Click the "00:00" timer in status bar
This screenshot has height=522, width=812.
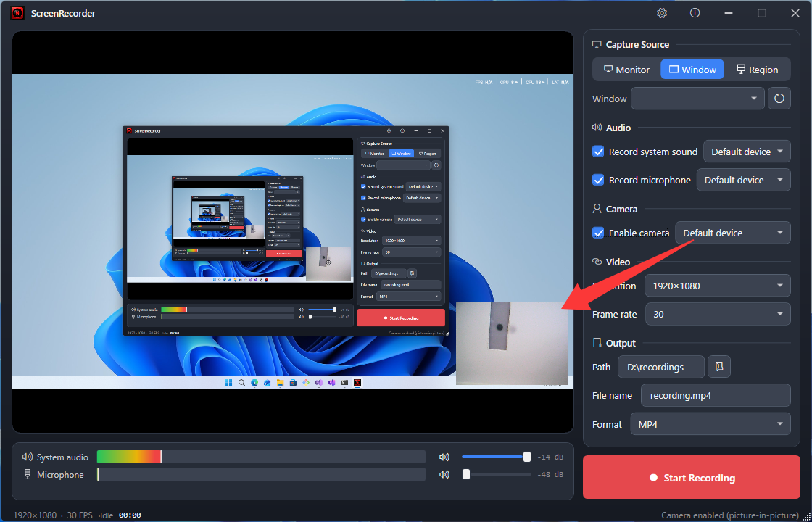[x=130, y=515]
